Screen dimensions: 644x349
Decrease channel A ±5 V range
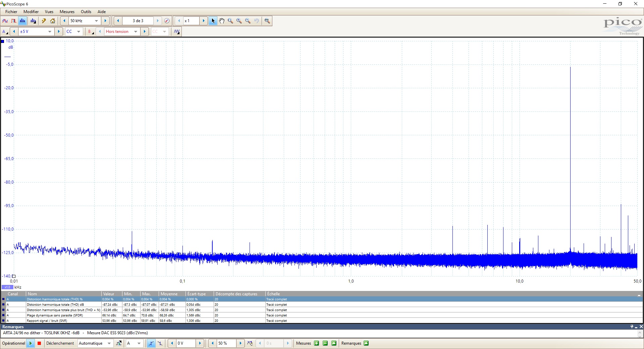pos(14,32)
